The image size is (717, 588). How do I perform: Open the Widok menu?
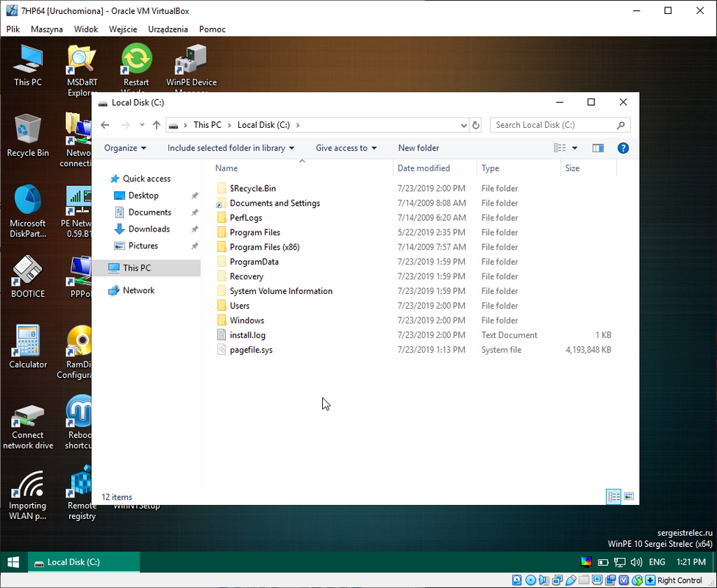[86, 29]
